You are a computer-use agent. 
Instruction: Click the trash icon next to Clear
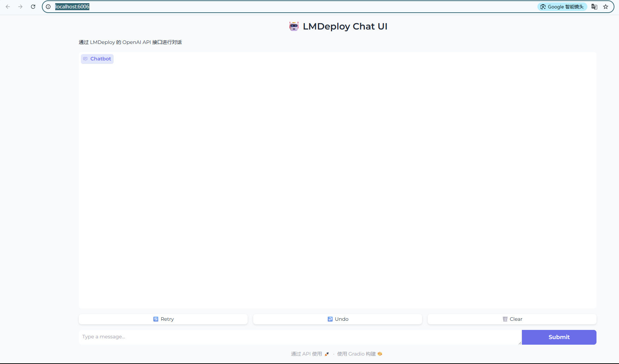[505, 319]
